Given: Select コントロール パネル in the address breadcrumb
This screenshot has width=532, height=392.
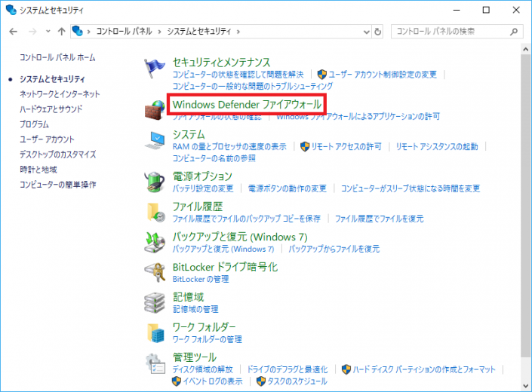Looking at the screenshot, I should [124, 32].
